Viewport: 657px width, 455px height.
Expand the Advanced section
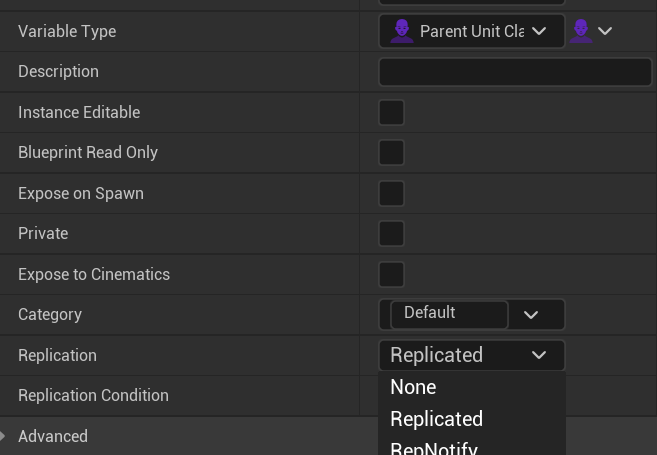(x=5, y=436)
